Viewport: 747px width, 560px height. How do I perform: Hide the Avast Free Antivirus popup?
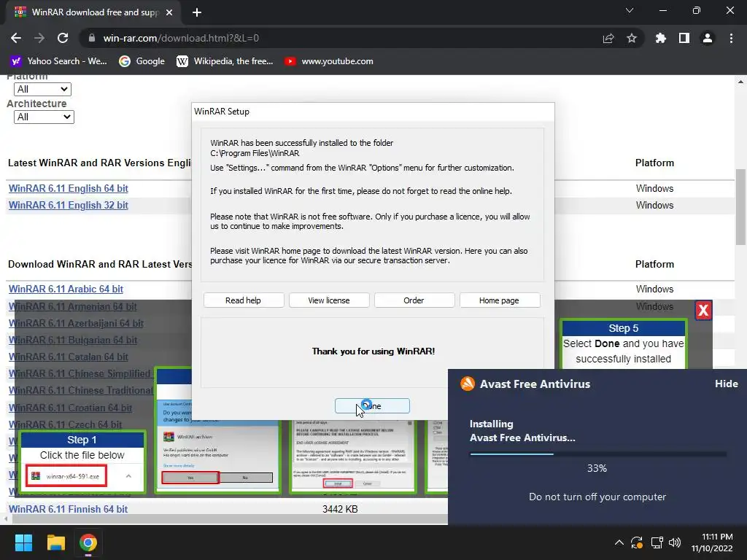click(726, 384)
